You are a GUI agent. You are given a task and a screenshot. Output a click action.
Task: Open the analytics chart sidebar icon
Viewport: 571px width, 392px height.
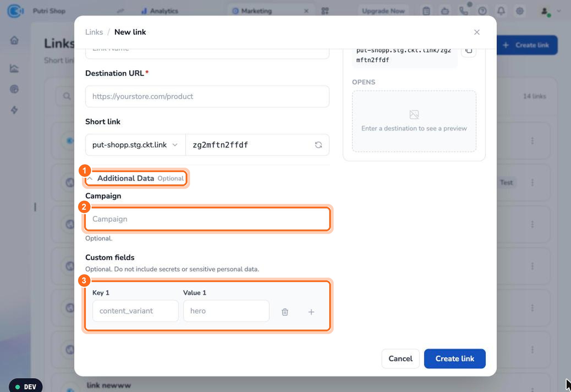(x=14, y=68)
